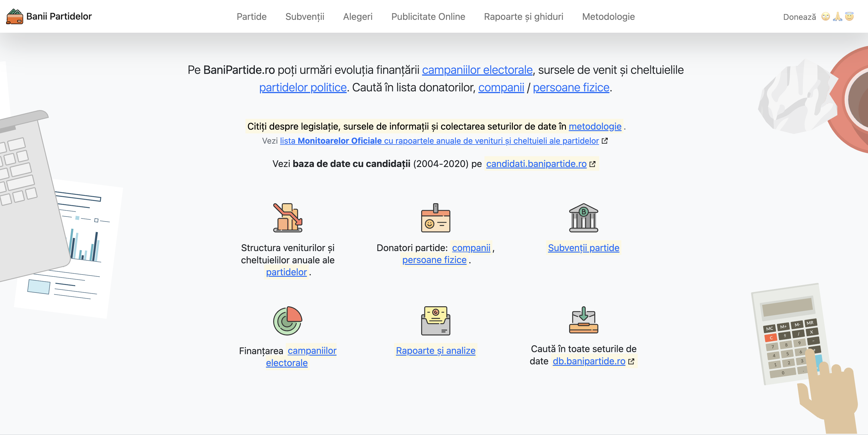Click the Banii Partidelor brand title
Screen dimensions: 868x435
tap(59, 16)
